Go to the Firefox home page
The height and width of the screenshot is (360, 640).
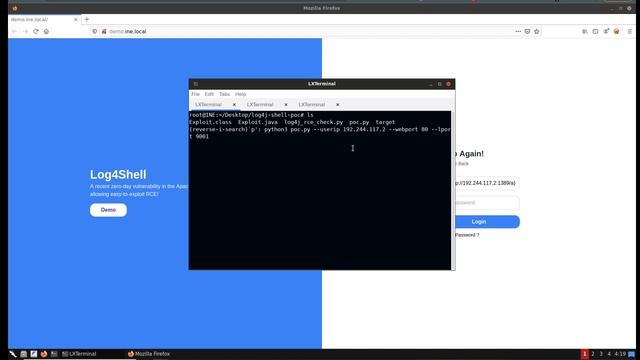click(46, 31)
